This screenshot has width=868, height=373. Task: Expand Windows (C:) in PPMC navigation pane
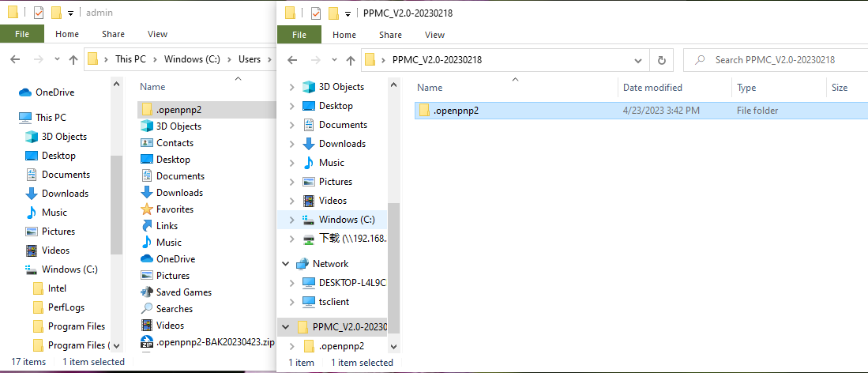292,220
